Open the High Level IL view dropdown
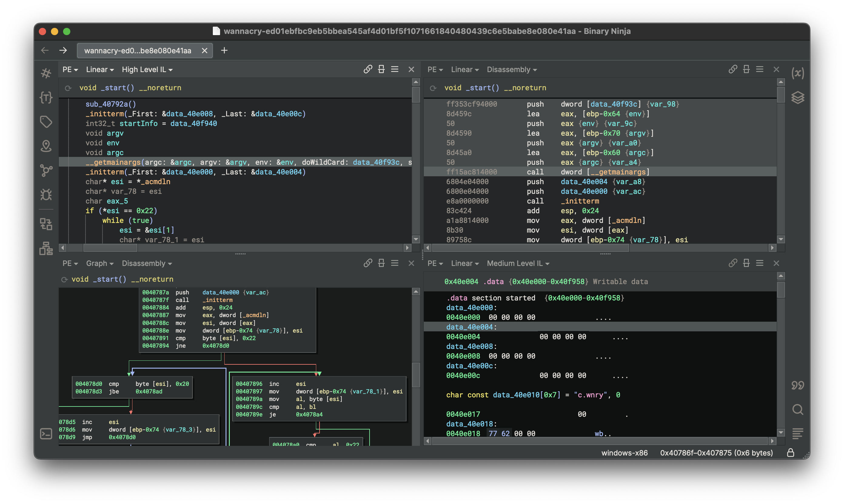Screen dimensions: 844x504 tap(147, 70)
